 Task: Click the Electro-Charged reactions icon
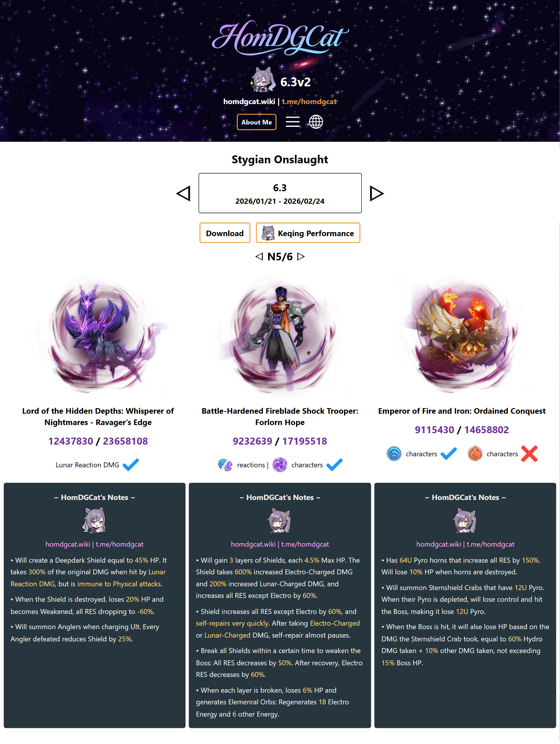pos(225,465)
